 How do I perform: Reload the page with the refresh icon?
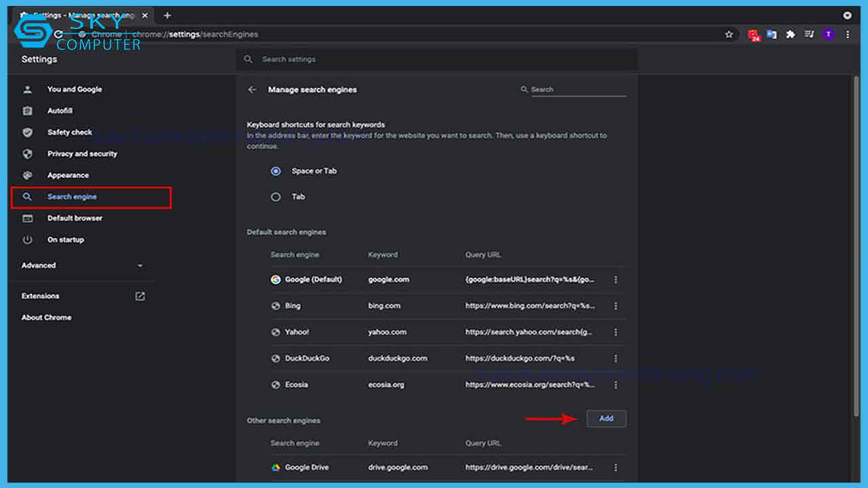coord(58,35)
